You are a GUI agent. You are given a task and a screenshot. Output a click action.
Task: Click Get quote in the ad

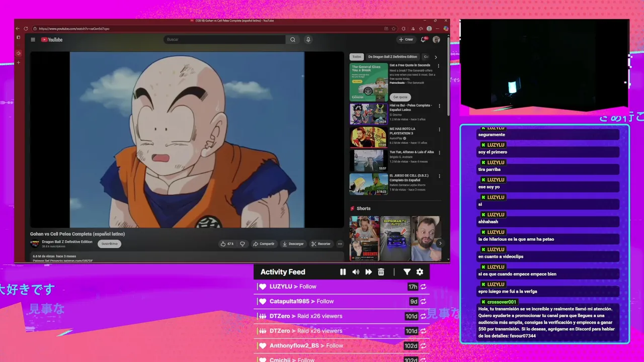(400, 97)
